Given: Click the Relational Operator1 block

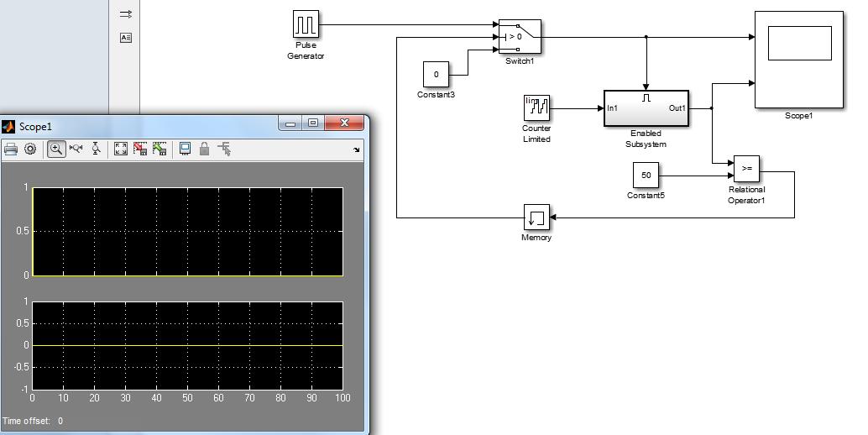Looking at the screenshot, I should 746,169.
